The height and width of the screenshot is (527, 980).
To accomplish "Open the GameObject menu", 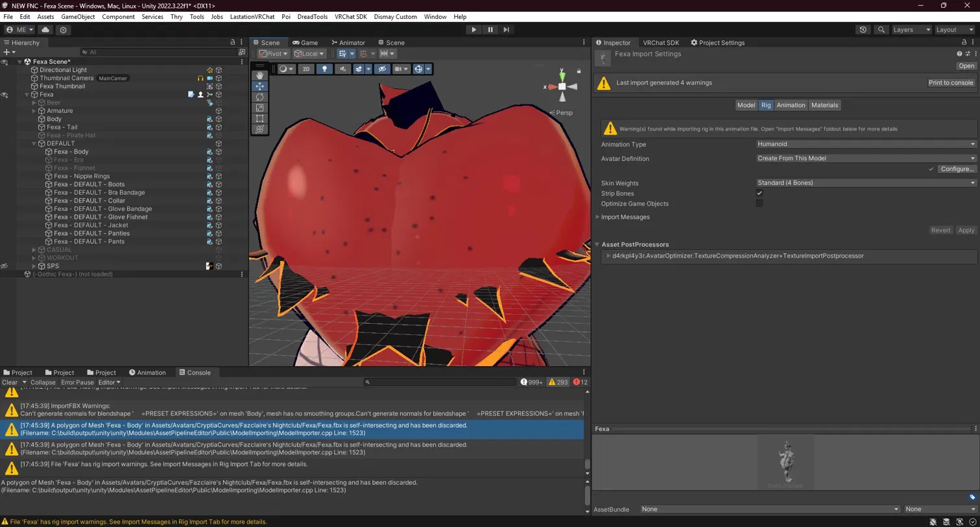I will 78,16.
